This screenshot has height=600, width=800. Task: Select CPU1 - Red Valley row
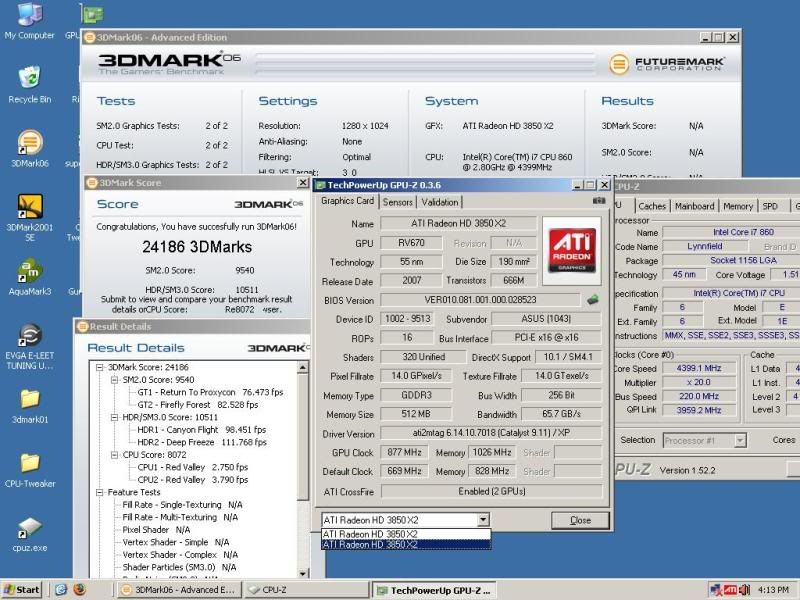tap(192, 467)
